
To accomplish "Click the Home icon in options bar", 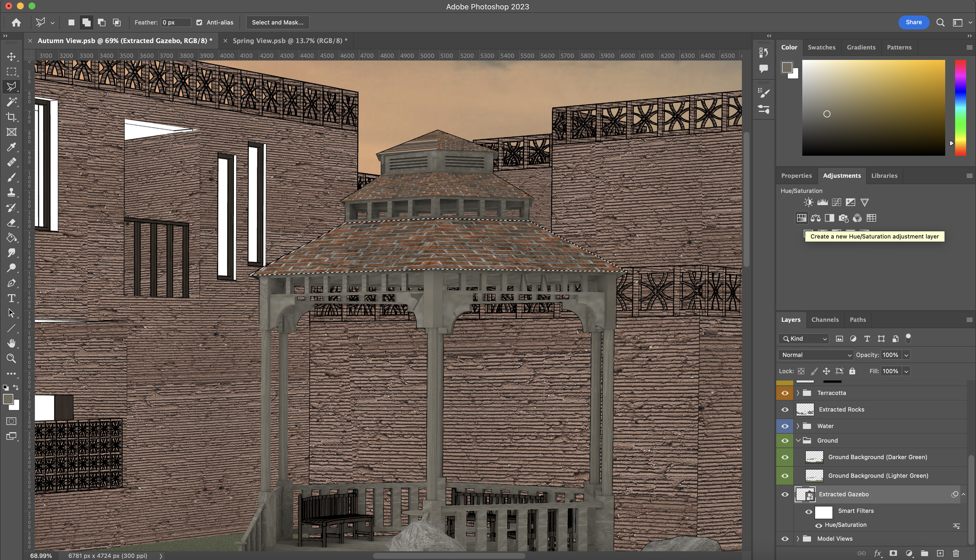I will click(x=16, y=23).
